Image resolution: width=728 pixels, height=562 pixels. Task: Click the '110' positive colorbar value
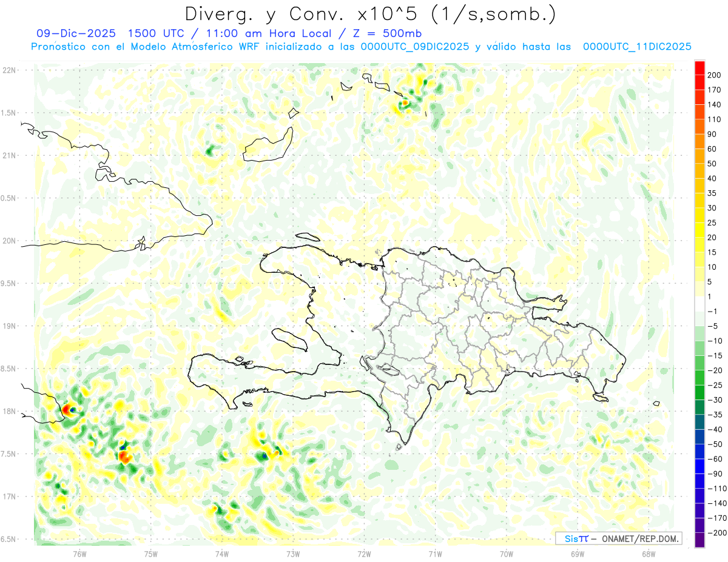(715, 119)
